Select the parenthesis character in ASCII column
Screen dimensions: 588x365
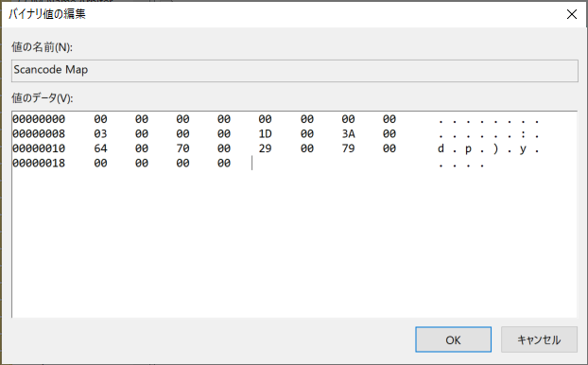coord(495,148)
